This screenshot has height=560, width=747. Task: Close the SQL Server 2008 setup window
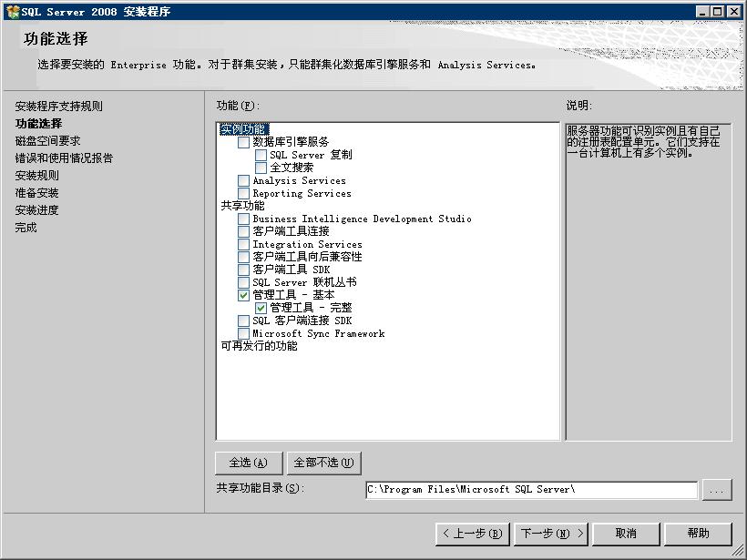(x=734, y=12)
